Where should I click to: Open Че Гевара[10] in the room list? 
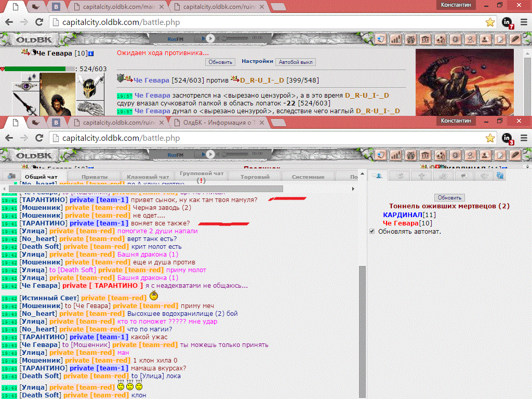click(x=407, y=223)
